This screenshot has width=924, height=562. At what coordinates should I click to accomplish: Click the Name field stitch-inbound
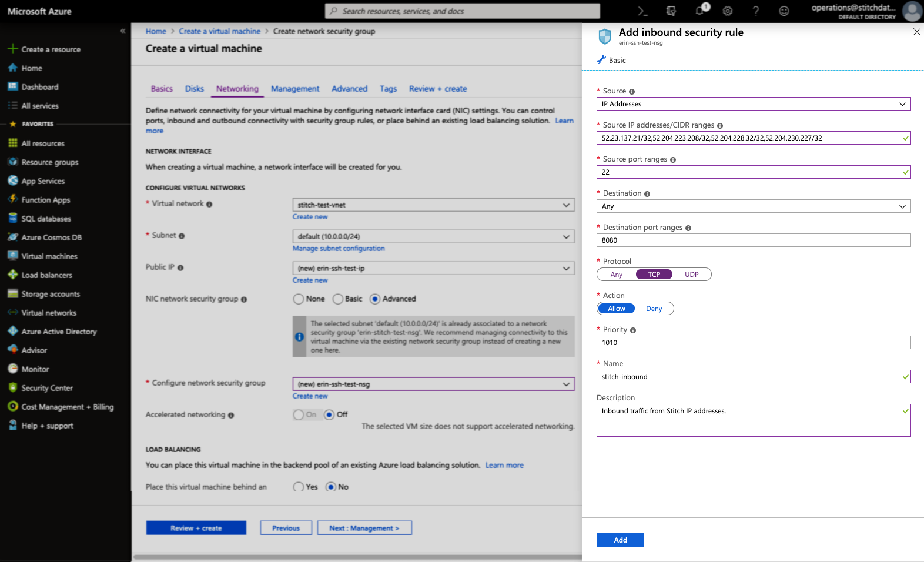click(754, 377)
